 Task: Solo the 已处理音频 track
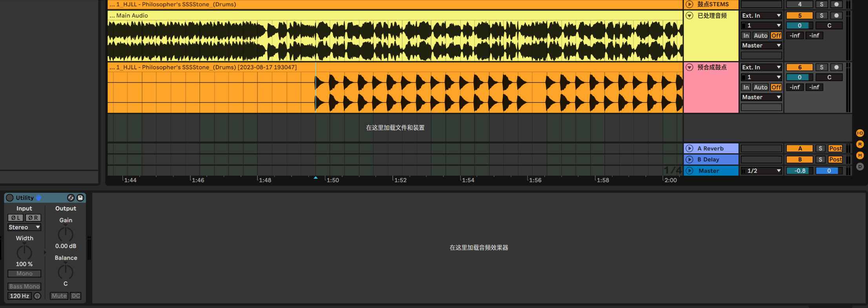821,16
